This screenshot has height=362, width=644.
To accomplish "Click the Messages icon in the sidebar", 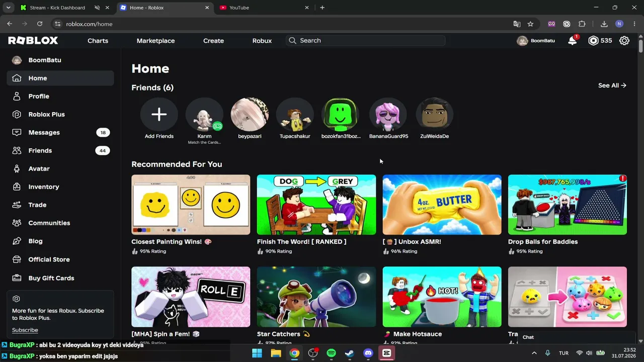I will [x=17, y=132].
